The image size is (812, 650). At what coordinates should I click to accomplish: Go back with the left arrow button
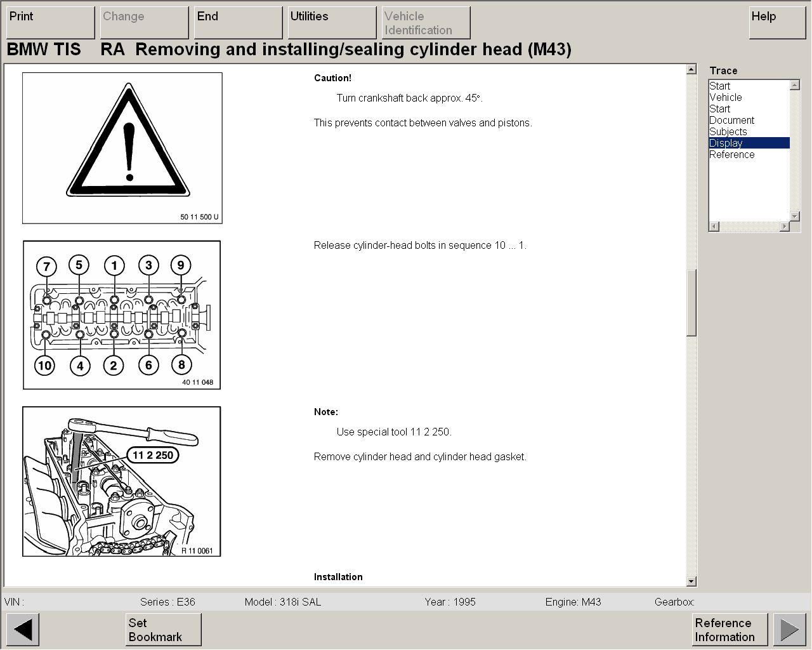23,630
